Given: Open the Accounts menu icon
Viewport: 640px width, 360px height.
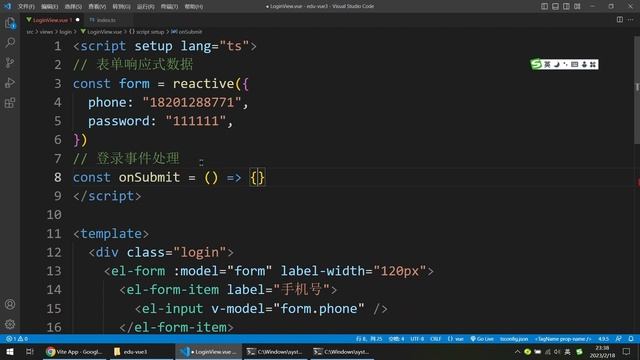Looking at the screenshot, I should (x=10, y=304).
